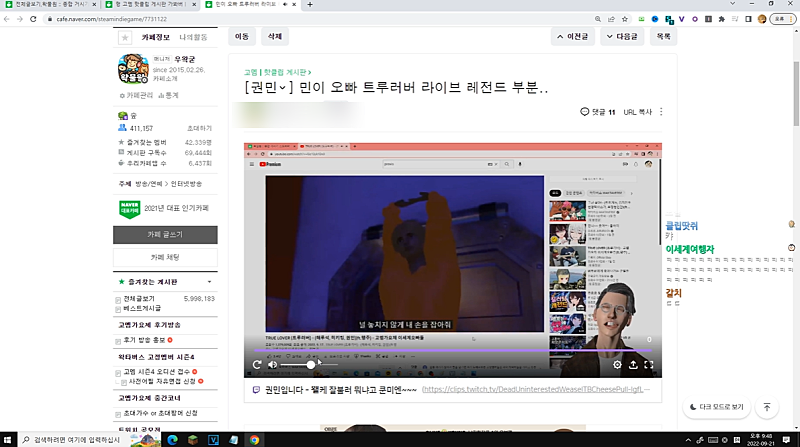
Task: Switch to the 나의활동 tab
Action: pos(193,37)
